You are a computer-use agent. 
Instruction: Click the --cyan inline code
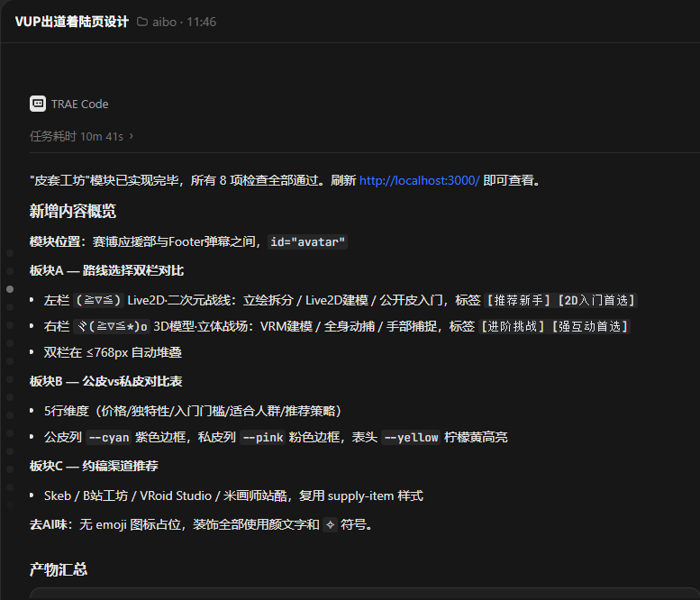click(x=109, y=438)
